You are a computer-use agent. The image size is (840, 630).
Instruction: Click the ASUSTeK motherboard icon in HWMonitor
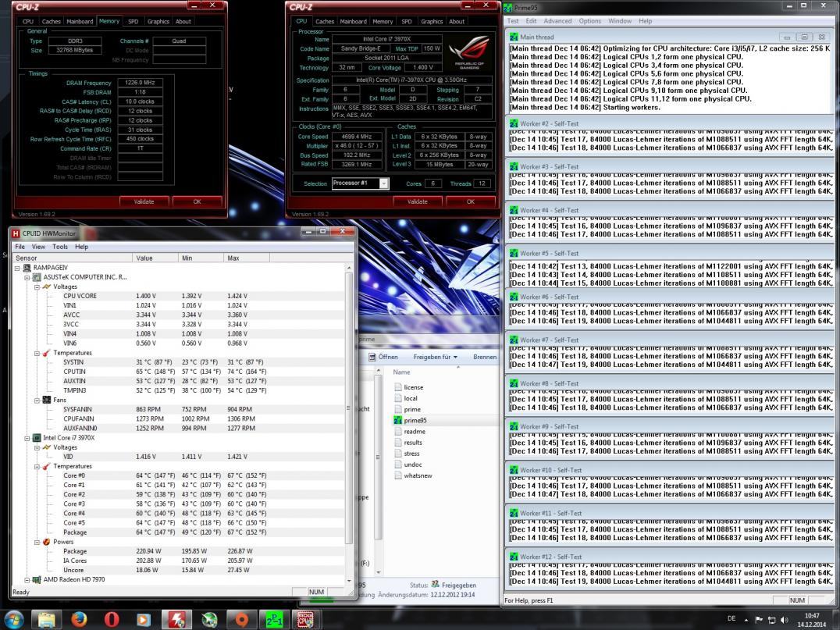[x=37, y=277]
